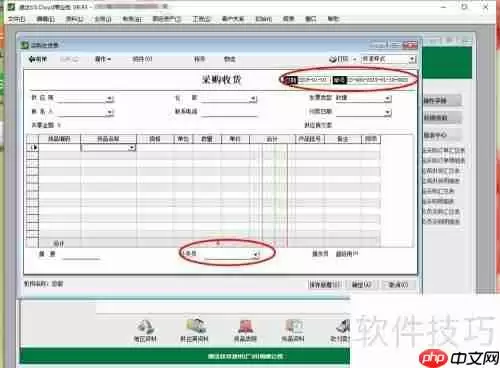The width and height of the screenshot is (500, 368).
Task: Click the main application title bar icon
Action: point(11,6)
